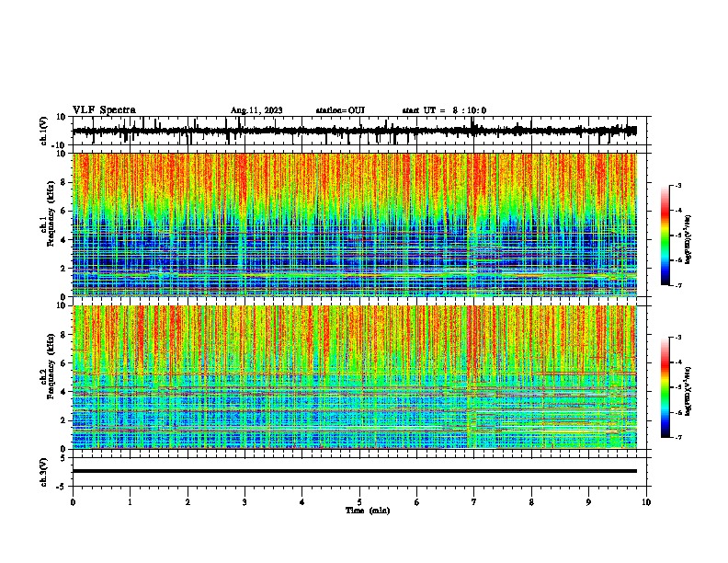Click the "start UT = 8 : 10: 0" text
The width and height of the screenshot is (728, 563).
444,110
